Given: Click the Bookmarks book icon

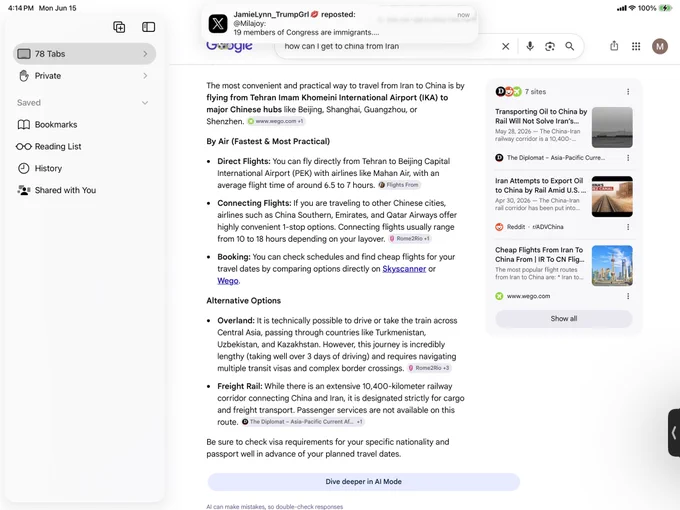Looking at the screenshot, I should (x=23, y=124).
